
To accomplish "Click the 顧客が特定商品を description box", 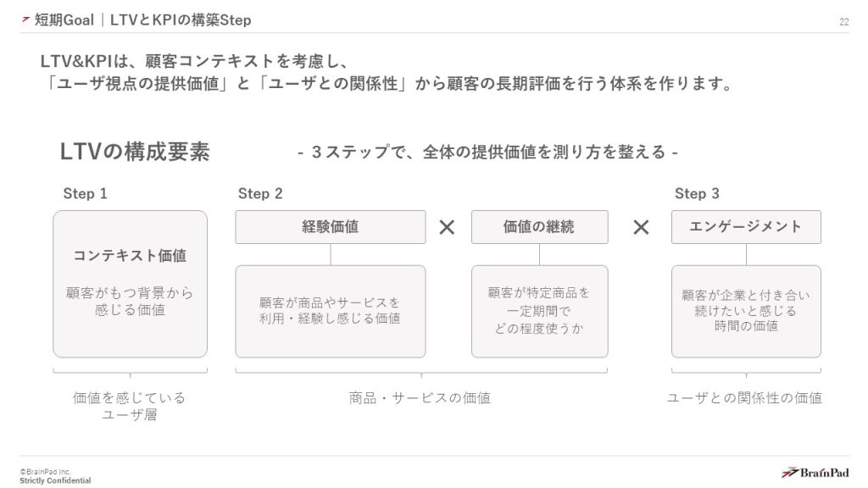I will [x=539, y=311].
